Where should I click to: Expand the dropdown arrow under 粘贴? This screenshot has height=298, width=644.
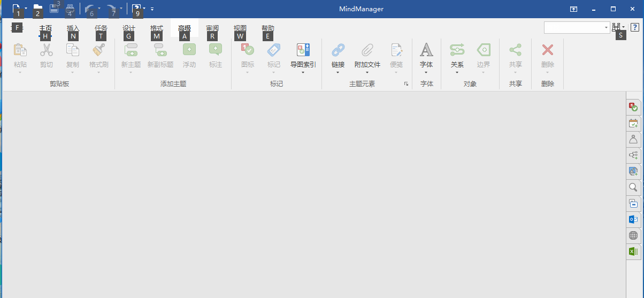click(x=20, y=72)
